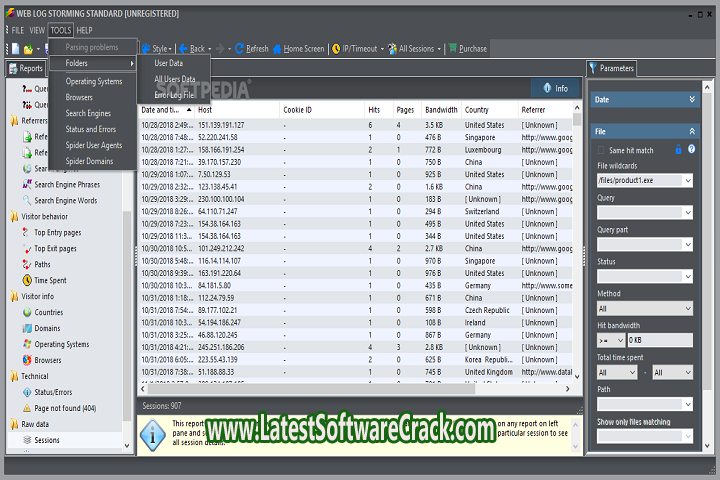Choose Error Log File submenu entry

[174, 95]
